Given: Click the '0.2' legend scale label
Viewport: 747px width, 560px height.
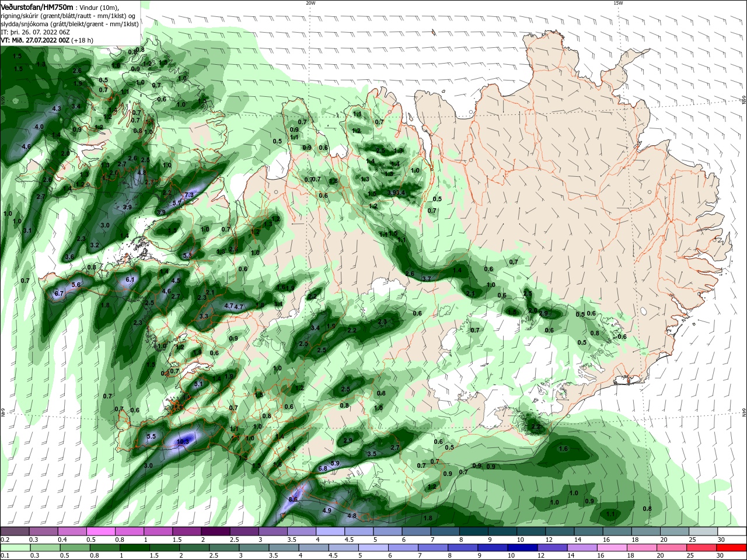Looking at the screenshot, I should coord(5,540).
